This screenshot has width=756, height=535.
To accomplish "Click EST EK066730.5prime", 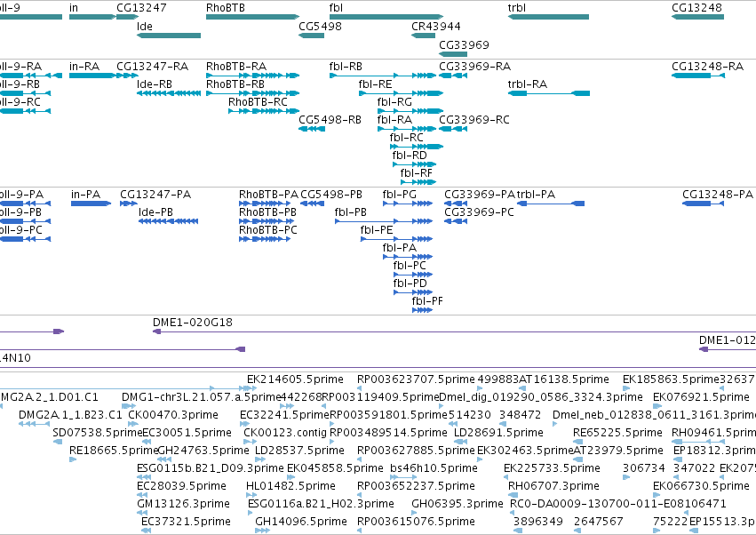I will click(701, 486).
